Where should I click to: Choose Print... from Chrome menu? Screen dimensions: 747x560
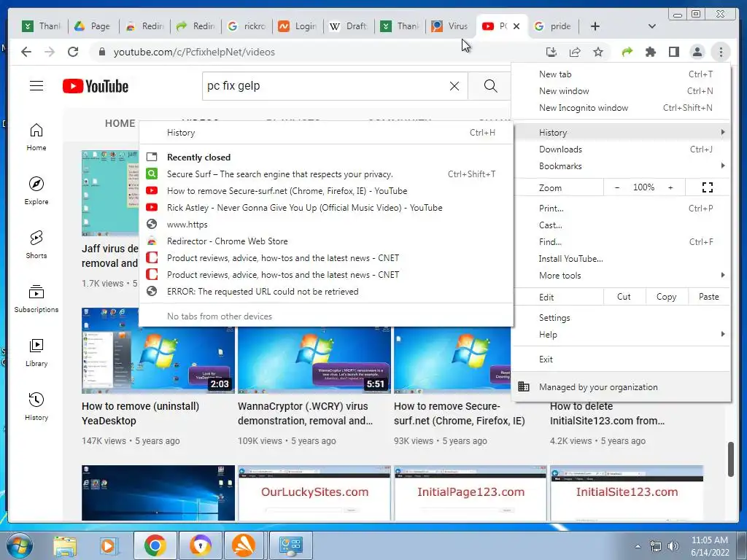pyautogui.click(x=622, y=208)
